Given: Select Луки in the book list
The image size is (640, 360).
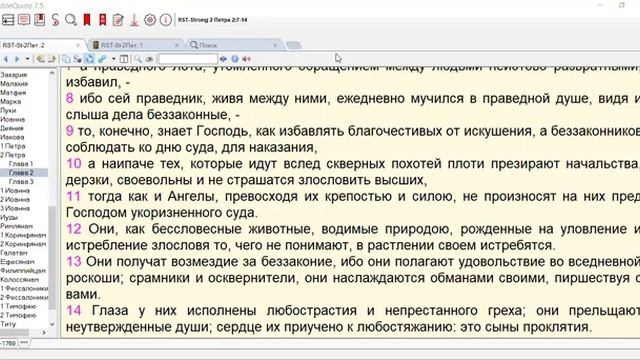Looking at the screenshot, I should [x=8, y=111].
